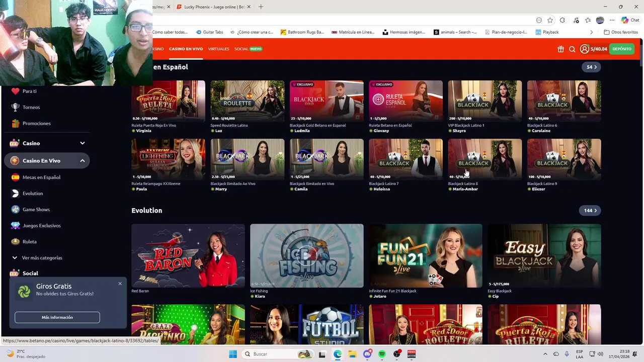Open the site search magnifier icon

point(572,49)
